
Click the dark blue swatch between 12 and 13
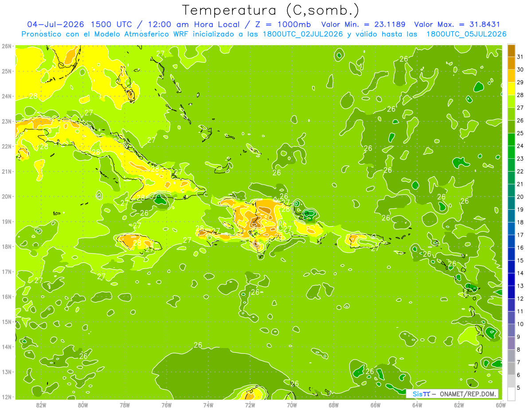[x=511, y=292]
